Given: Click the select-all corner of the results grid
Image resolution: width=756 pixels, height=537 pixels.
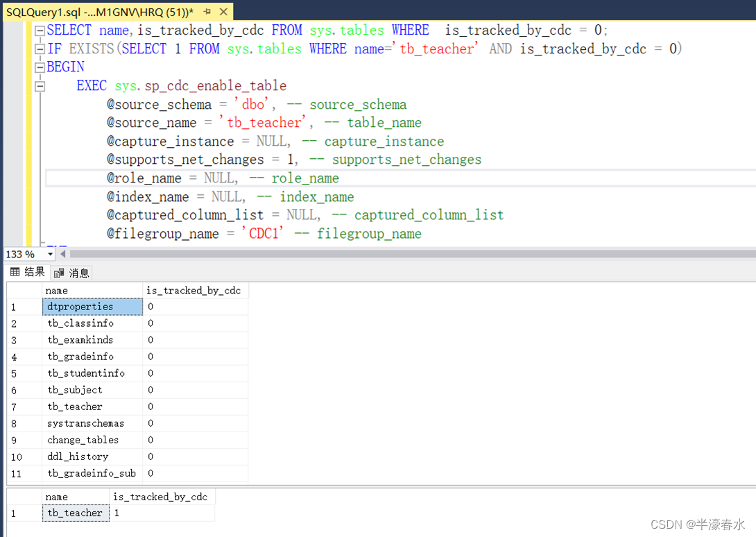Looking at the screenshot, I should tap(25, 290).
